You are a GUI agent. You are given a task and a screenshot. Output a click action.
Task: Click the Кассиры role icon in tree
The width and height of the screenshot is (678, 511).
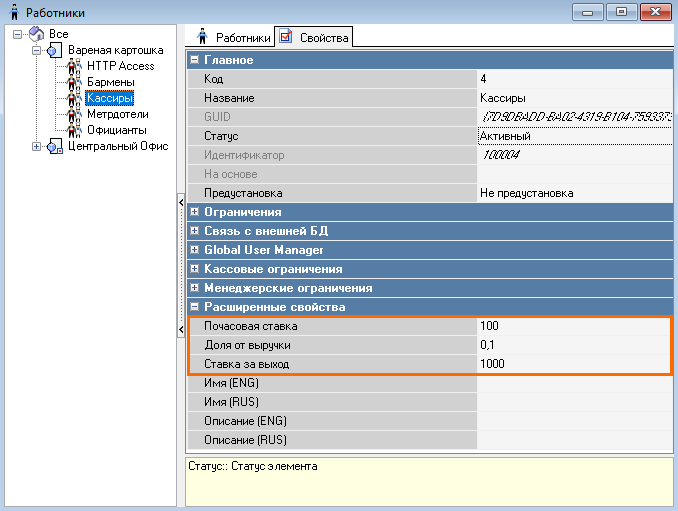tap(74, 98)
